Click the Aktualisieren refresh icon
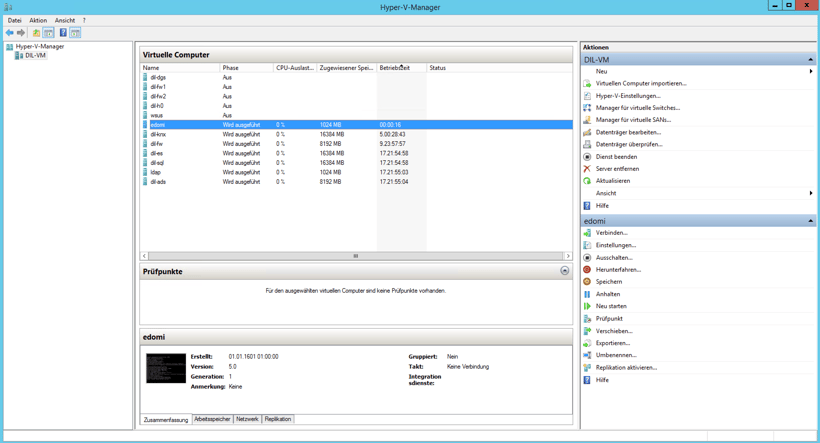Image resolution: width=820 pixels, height=443 pixels. [x=587, y=181]
